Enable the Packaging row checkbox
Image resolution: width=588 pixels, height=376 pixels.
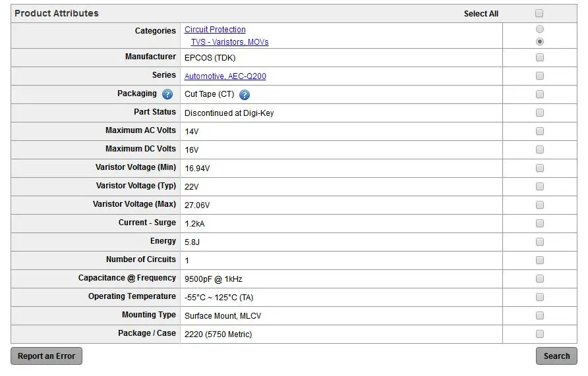tap(540, 94)
